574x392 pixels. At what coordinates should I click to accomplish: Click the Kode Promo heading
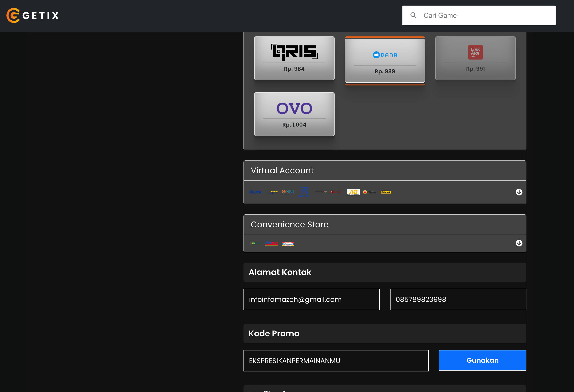coord(274,334)
